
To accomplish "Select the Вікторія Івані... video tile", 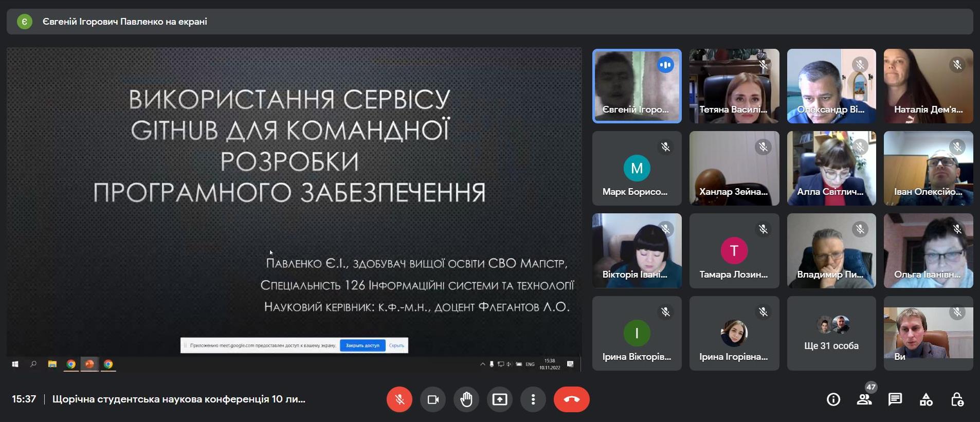I will [x=637, y=251].
